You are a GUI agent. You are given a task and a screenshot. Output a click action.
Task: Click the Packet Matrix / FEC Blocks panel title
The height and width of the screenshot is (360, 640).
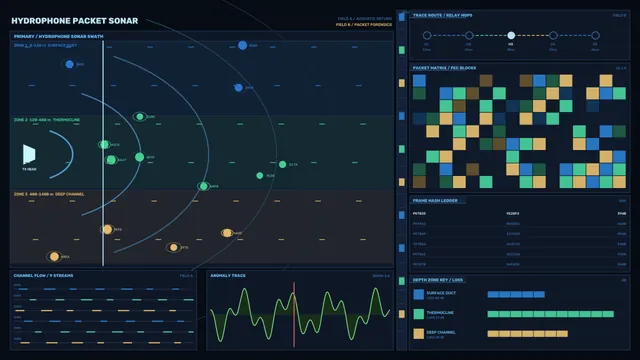(x=444, y=68)
